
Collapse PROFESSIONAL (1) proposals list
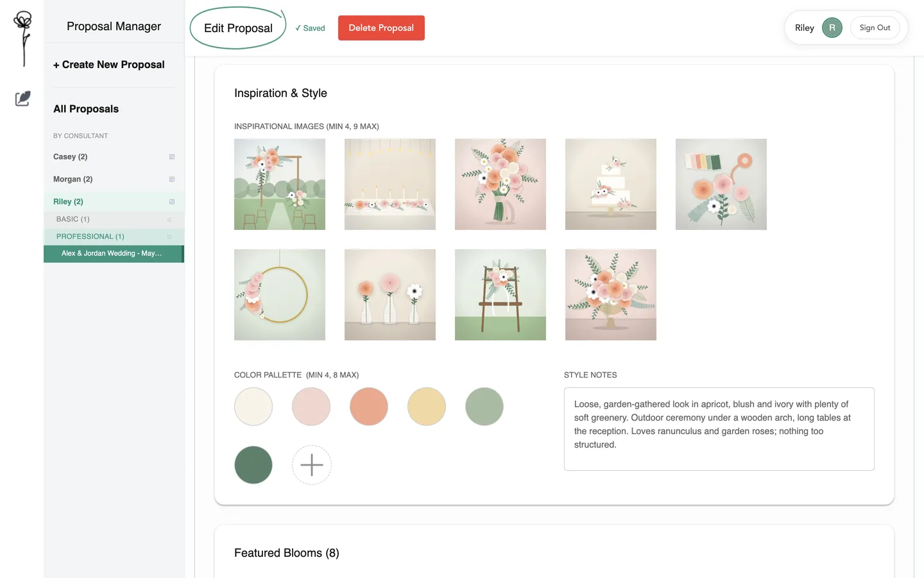(x=114, y=237)
